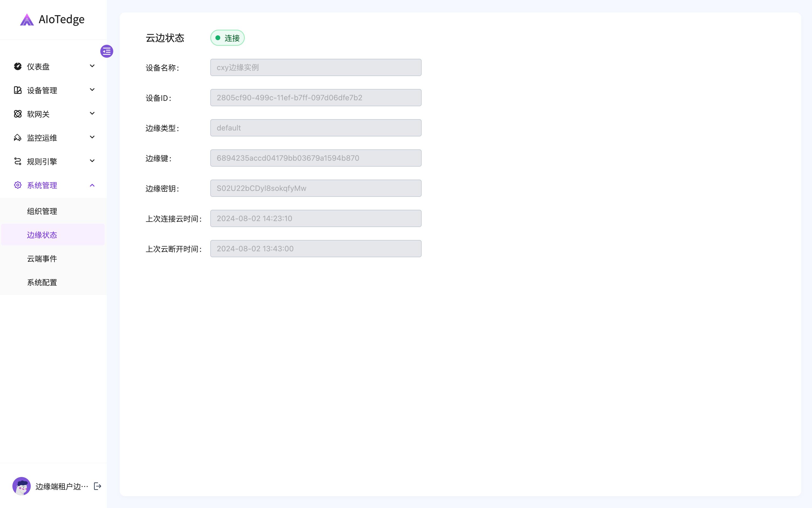Collapse the 系统管理 chevron
Screen dimensions: 812x508
tap(92, 185)
